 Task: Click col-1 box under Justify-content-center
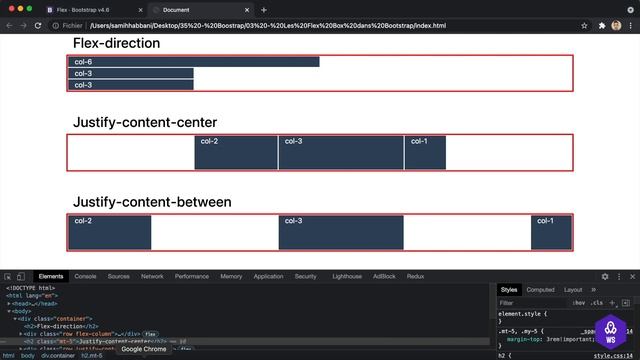click(x=425, y=152)
